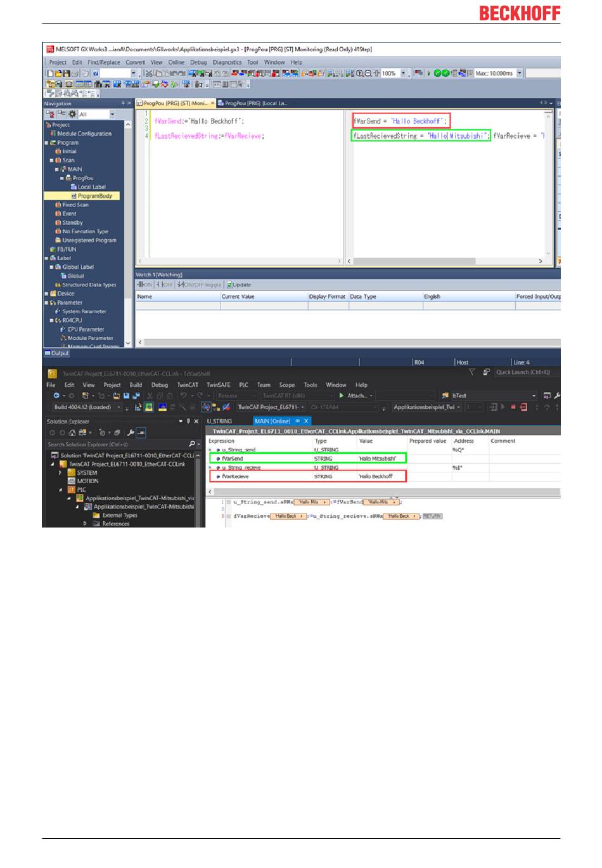602x868 pixels.
Task: Collapse the Scan node in navigation tree
Action: (52, 160)
